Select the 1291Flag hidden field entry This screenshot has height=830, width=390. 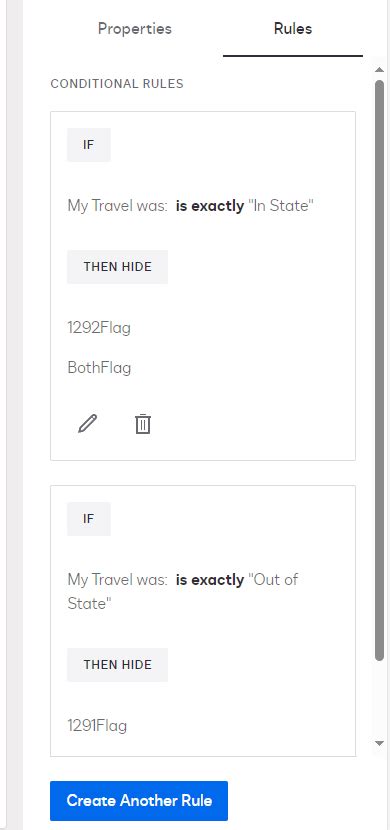coord(97,725)
